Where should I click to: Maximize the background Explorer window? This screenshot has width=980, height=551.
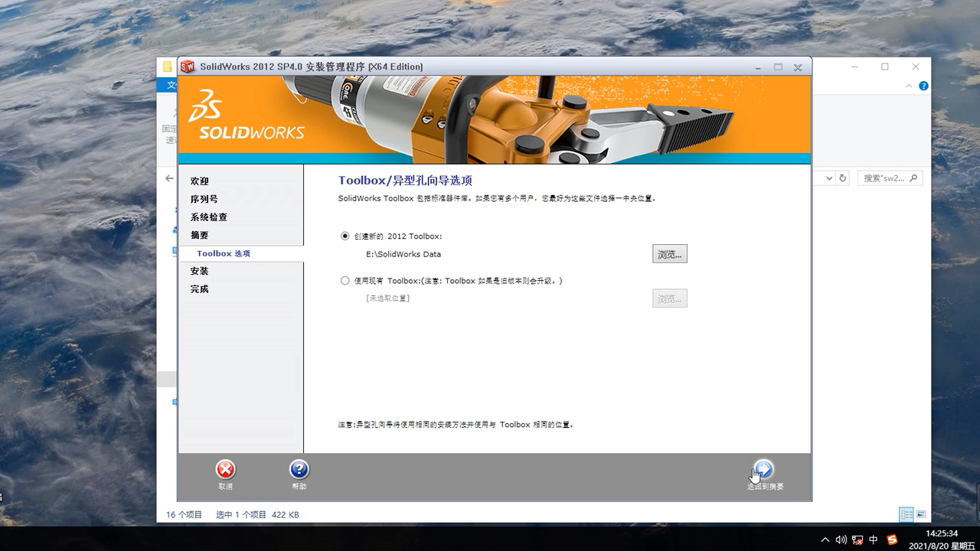pos(885,67)
